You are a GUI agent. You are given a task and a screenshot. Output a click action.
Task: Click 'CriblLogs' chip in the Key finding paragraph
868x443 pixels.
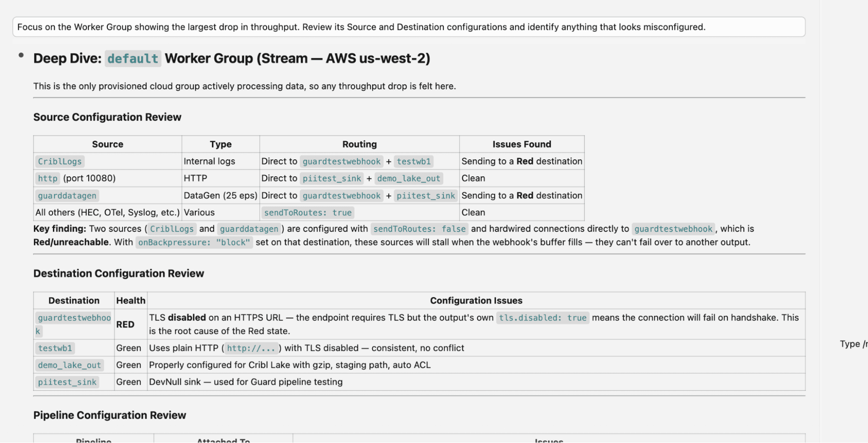[x=172, y=229]
